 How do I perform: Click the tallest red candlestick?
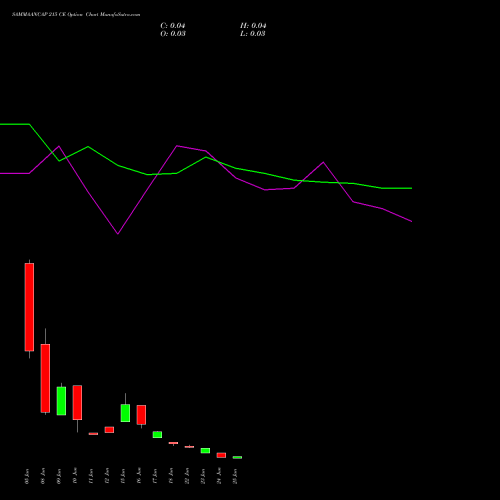point(29,307)
